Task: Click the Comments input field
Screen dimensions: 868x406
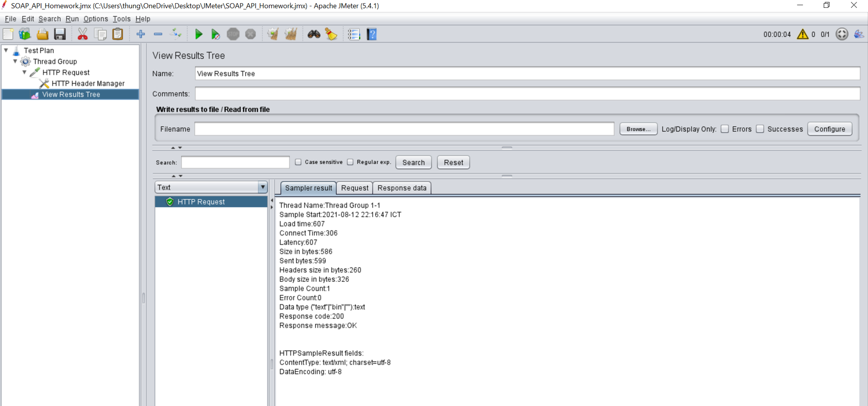Action: point(527,94)
